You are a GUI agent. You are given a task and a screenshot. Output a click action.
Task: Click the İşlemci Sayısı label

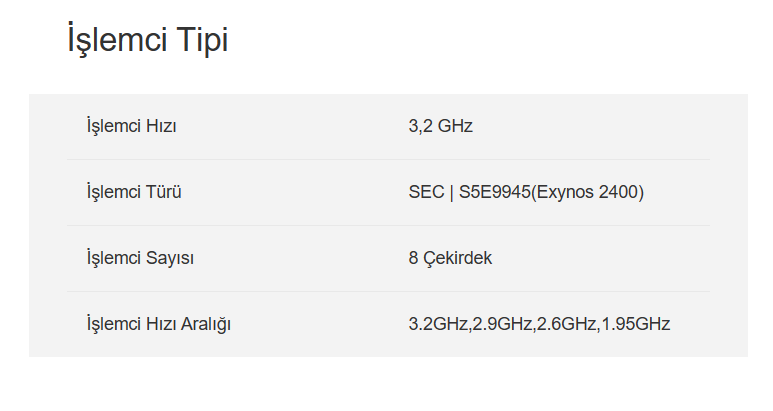[x=140, y=258]
